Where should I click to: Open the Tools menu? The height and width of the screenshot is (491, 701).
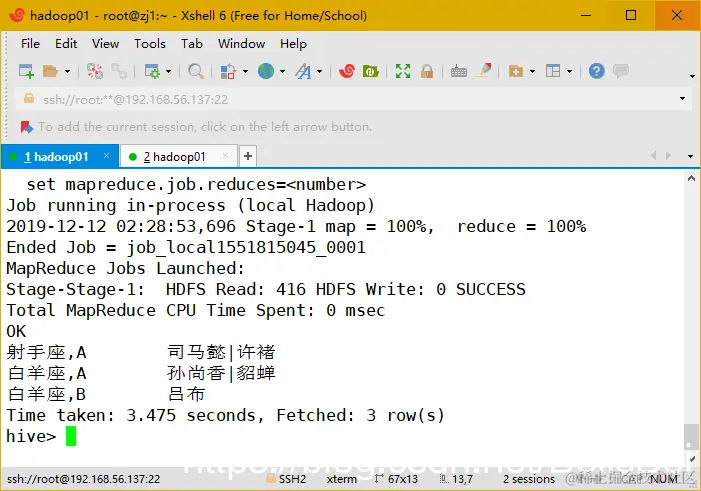click(150, 43)
